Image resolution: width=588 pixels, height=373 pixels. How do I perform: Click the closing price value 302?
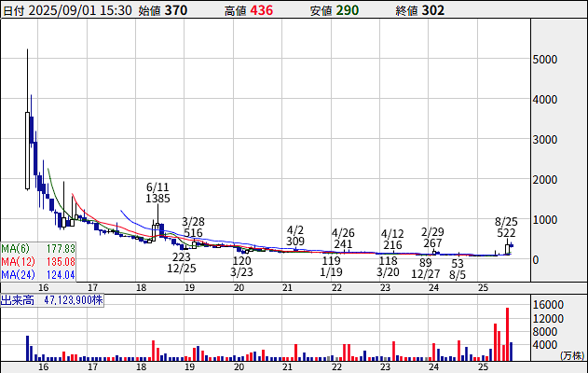432,10
